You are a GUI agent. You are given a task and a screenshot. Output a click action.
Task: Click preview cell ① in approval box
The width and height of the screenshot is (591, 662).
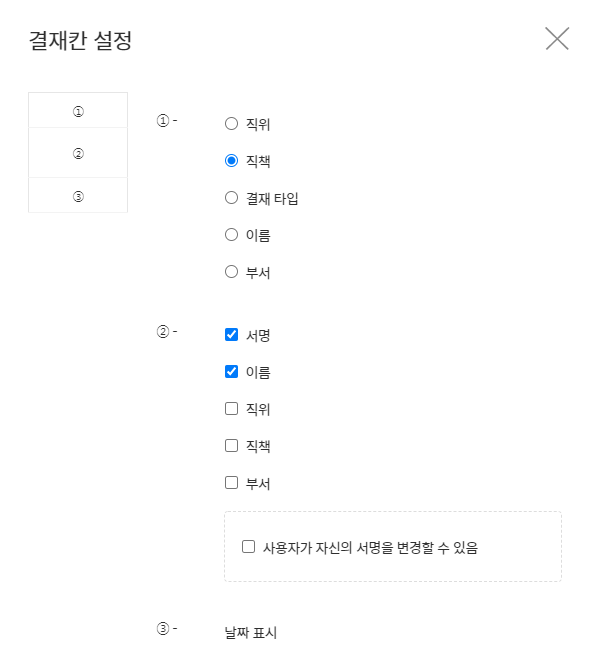point(78,110)
